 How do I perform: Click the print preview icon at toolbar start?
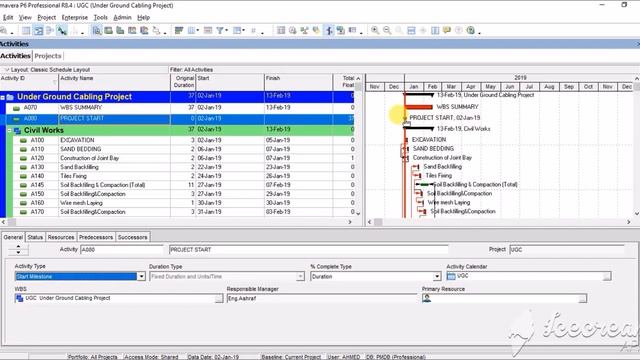[x=3, y=31]
